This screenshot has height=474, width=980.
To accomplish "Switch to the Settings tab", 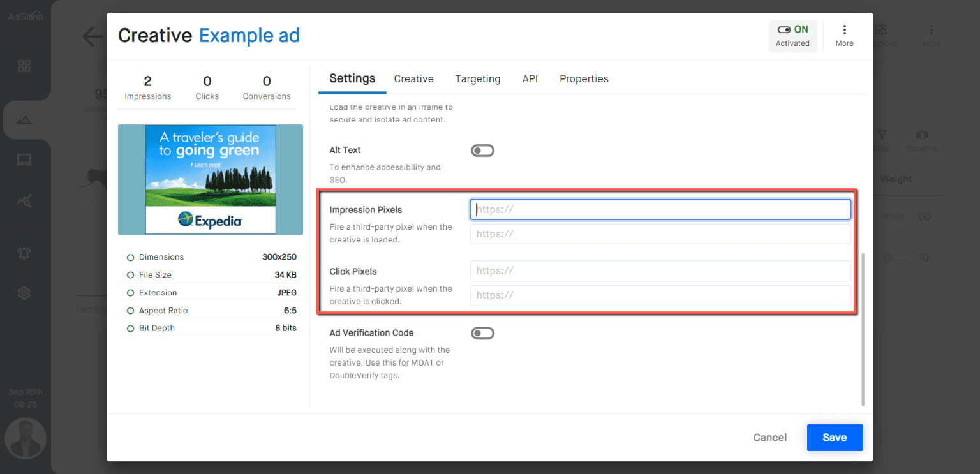I will [352, 78].
